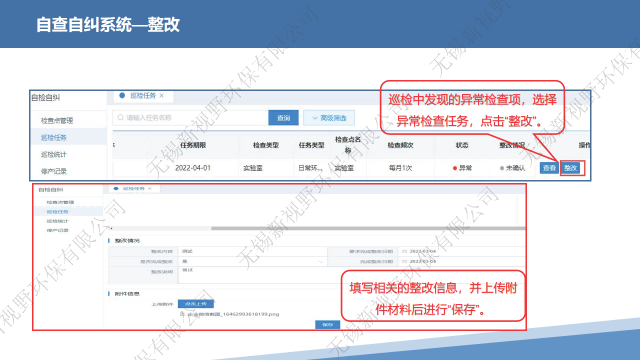This screenshot has height=360, width=640.
Task: Open the 要求完成整改日期 calendar icon
Action: [404, 251]
